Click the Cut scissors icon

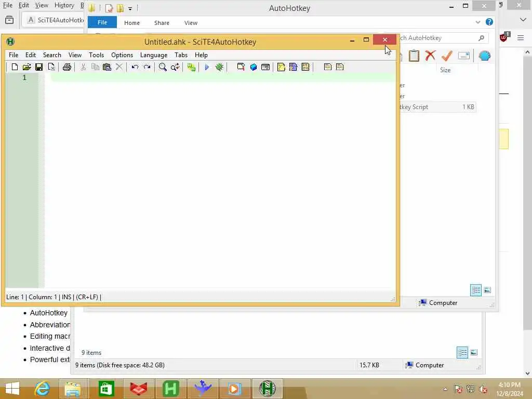pyautogui.click(x=83, y=67)
